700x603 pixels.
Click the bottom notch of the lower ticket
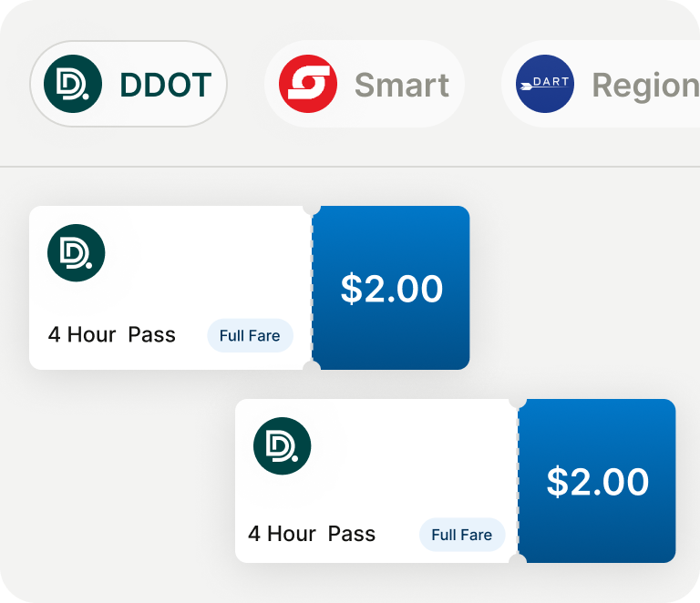pyautogui.click(x=518, y=559)
